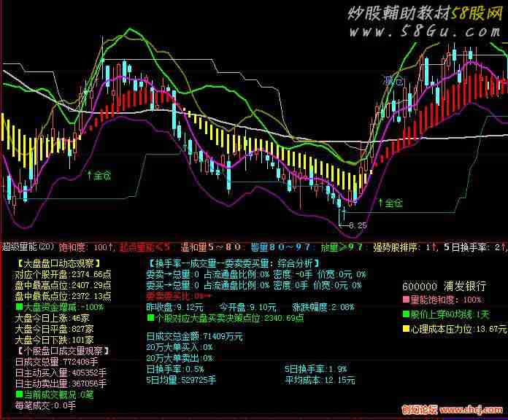Screen dimensions: 508x420
Task: Click the green 放量≥97 legend entry
Action: coord(342,247)
